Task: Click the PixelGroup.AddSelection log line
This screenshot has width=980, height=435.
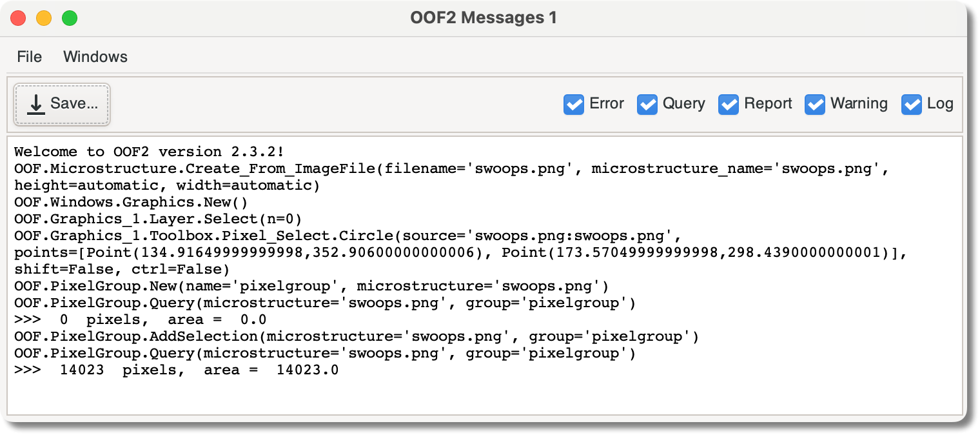Action: (356, 336)
